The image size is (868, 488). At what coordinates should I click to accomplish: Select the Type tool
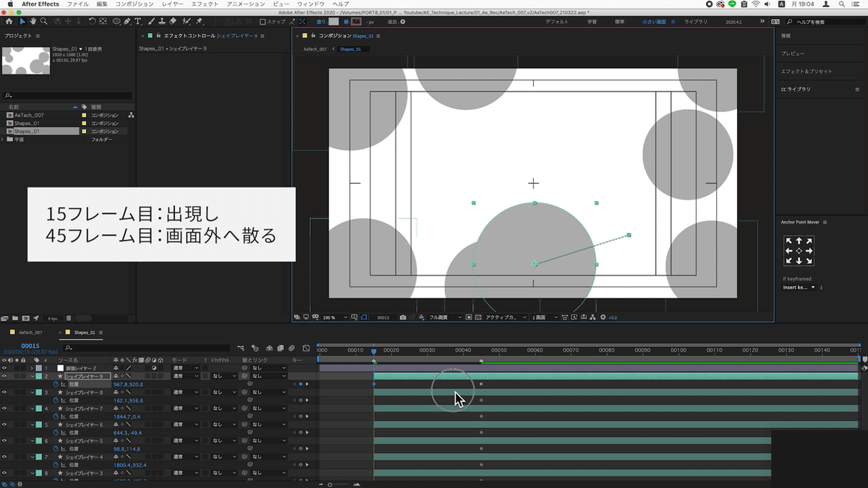(x=138, y=22)
